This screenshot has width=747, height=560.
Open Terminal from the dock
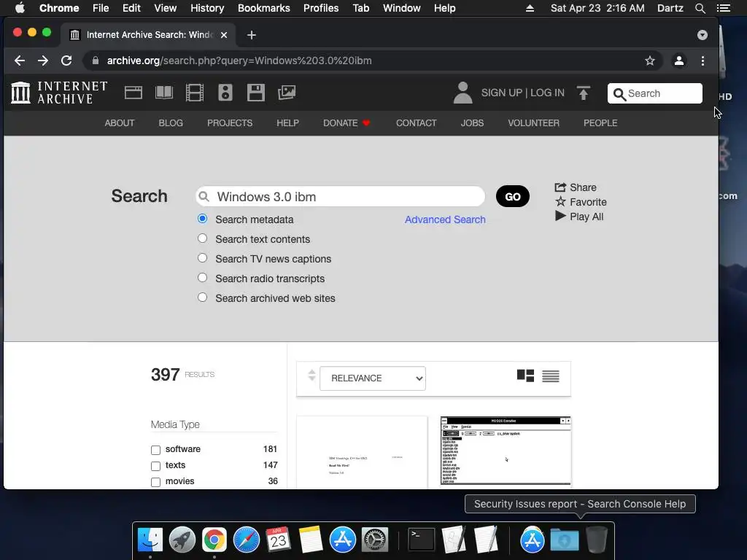coord(422,540)
